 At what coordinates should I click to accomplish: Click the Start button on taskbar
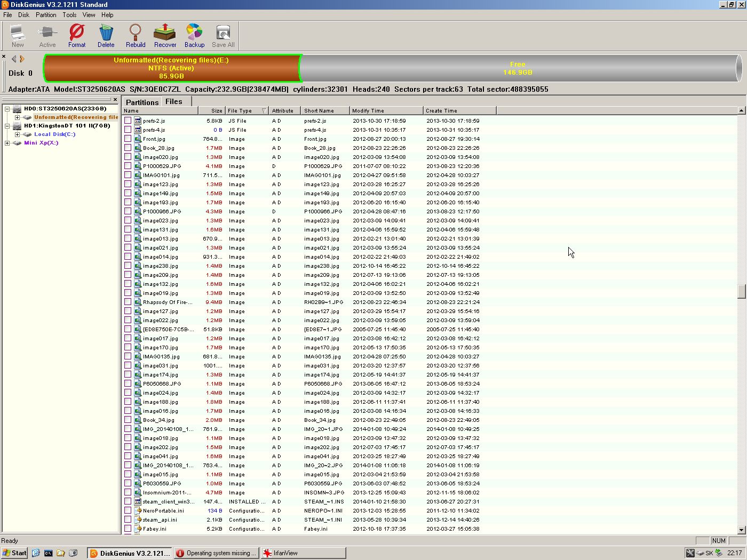[14, 553]
